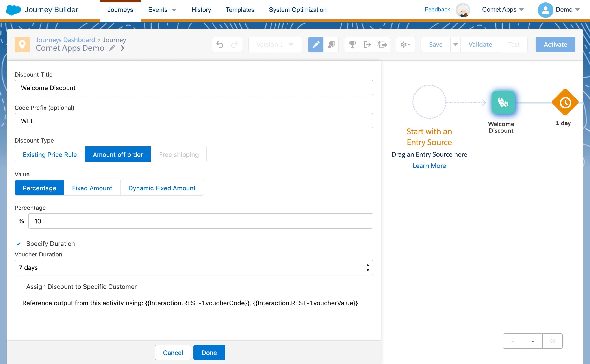The image size is (590, 364).
Task: Click the journey location pin icon
Action: point(22,45)
